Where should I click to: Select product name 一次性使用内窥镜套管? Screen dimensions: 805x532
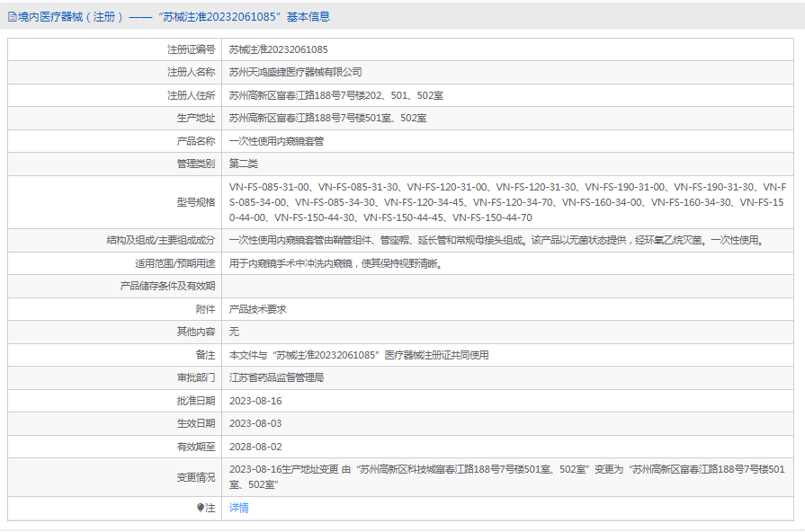tap(276, 141)
